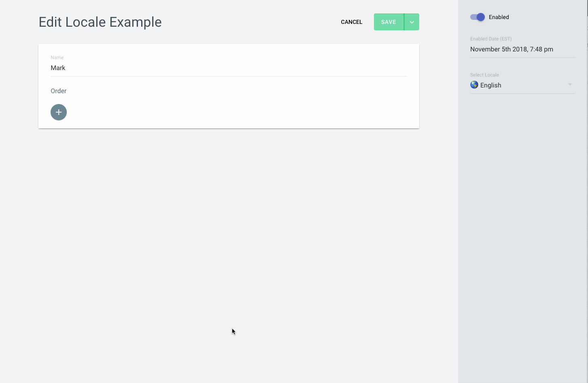Open the Select Locale dropdown arrow
588x383 pixels.
[x=570, y=85]
